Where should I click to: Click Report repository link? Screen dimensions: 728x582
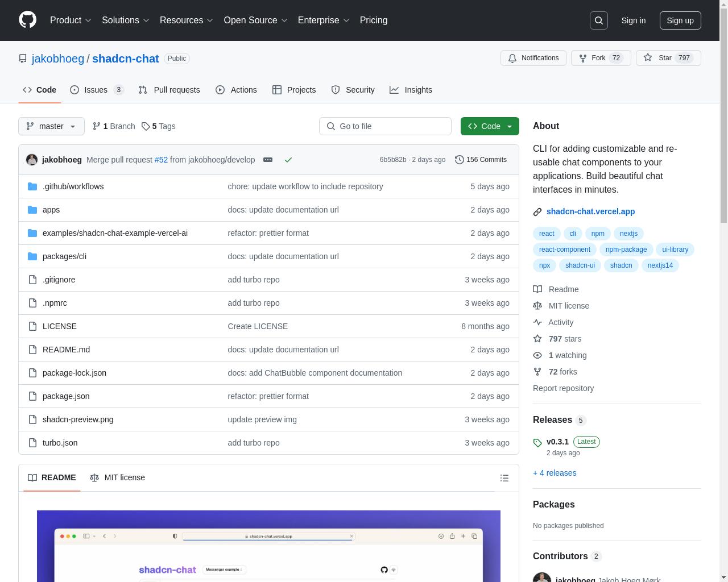point(563,388)
